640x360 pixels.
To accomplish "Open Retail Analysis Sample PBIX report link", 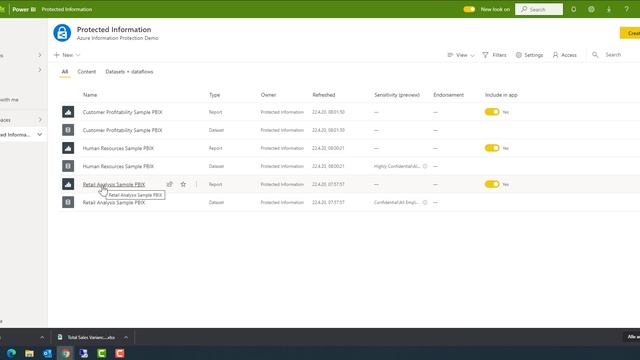I will coord(114,184).
